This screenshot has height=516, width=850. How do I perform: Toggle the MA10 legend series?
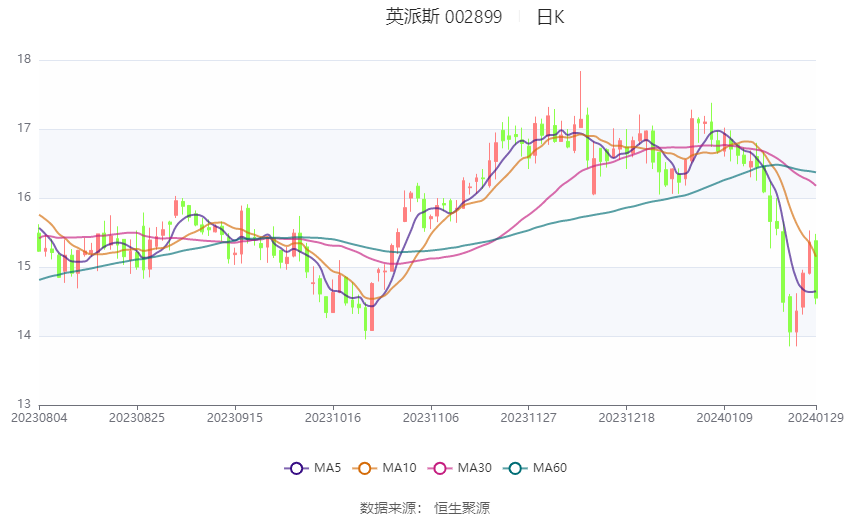point(384,468)
